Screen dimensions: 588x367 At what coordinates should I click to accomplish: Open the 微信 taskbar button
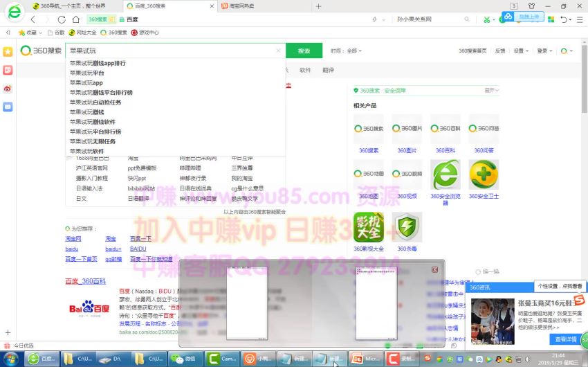click(x=185, y=359)
